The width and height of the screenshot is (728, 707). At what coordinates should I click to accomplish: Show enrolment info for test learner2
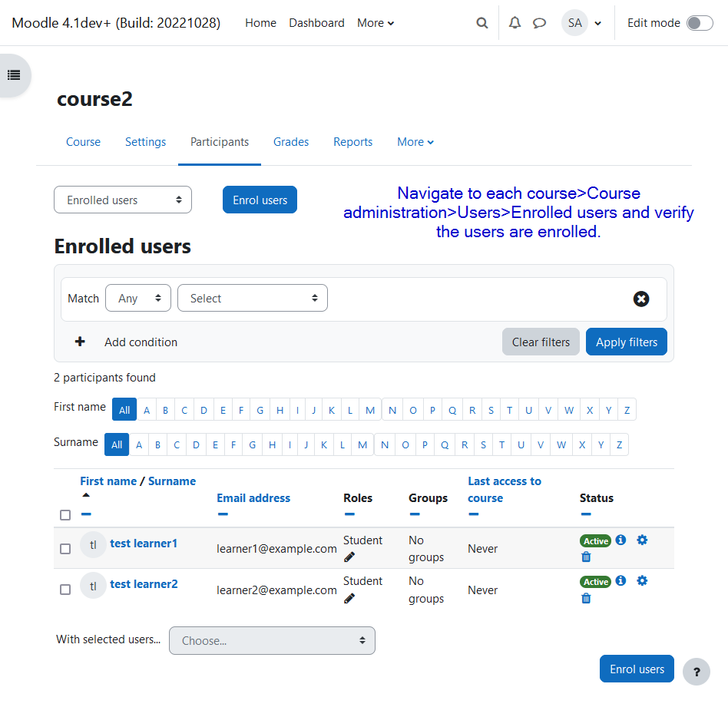[x=620, y=581]
